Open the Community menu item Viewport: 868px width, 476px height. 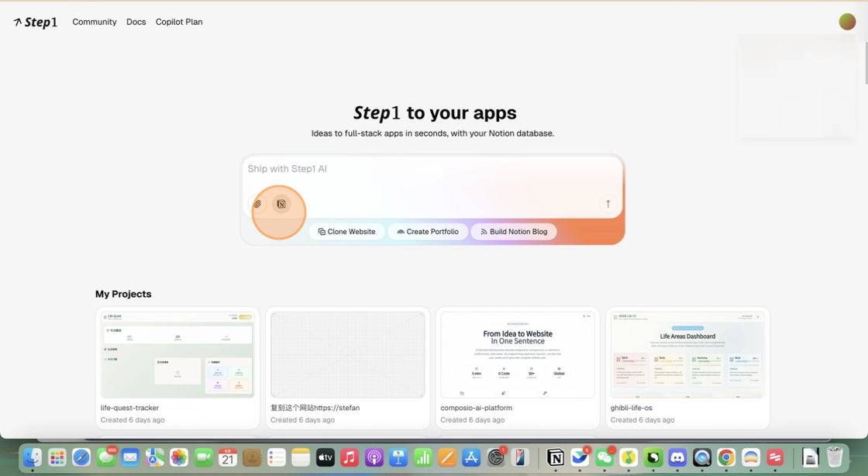tap(95, 22)
